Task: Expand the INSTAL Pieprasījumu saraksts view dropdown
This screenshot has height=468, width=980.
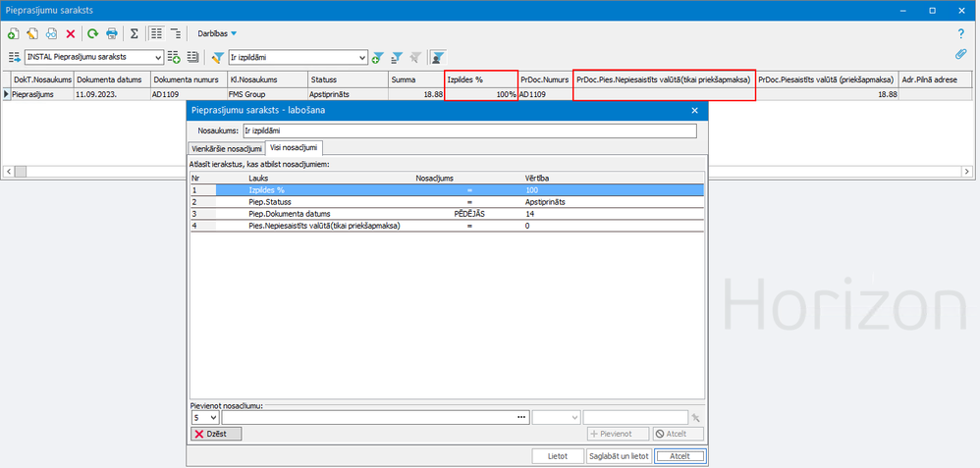Action: click(157, 58)
